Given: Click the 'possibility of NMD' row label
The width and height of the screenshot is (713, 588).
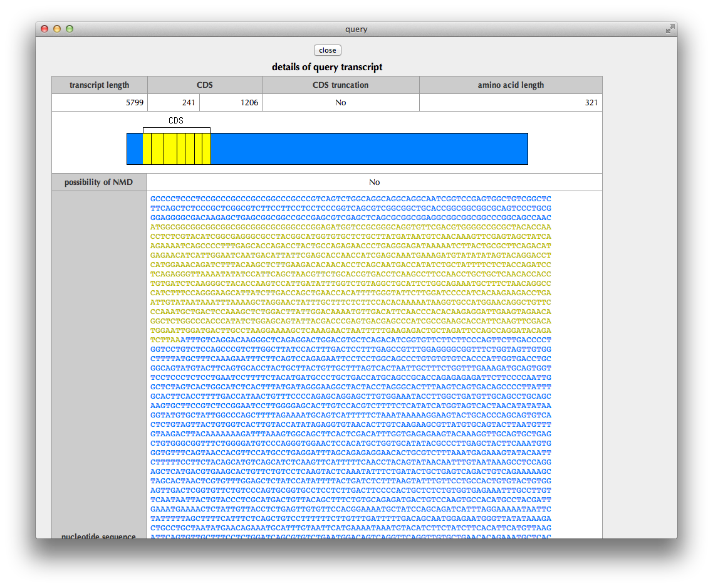Looking at the screenshot, I should coord(99,182).
